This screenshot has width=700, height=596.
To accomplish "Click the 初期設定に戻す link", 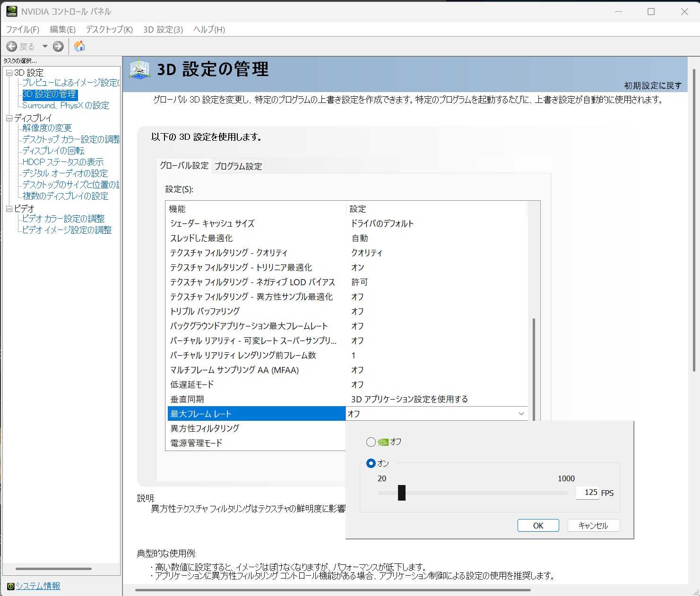I will [x=653, y=85].
